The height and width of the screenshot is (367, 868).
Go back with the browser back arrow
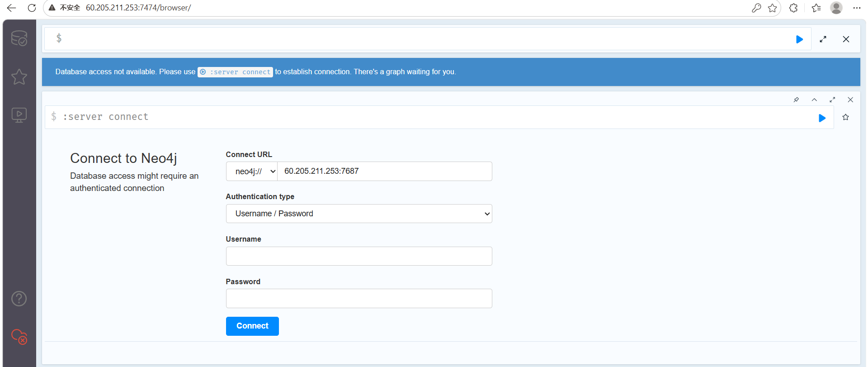[12, 8]
